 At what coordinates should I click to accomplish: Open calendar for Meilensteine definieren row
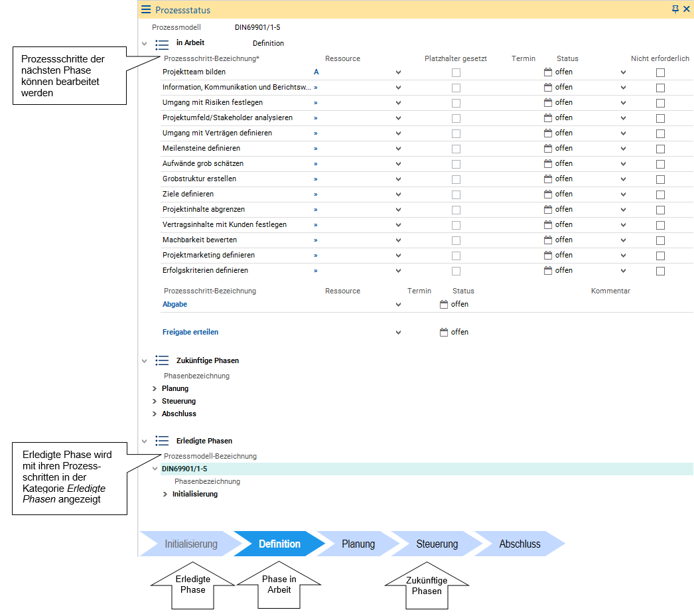(x=548, y=148)
